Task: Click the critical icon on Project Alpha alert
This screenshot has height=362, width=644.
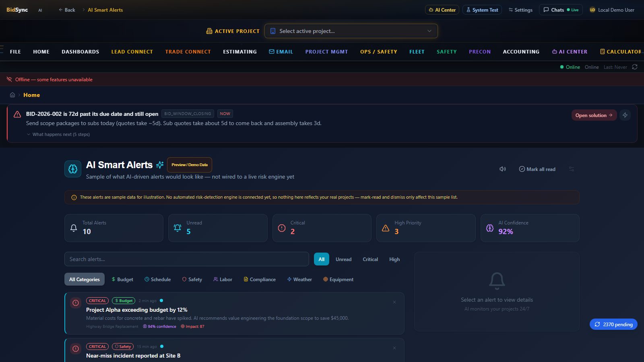Action: tap(76, 303)
